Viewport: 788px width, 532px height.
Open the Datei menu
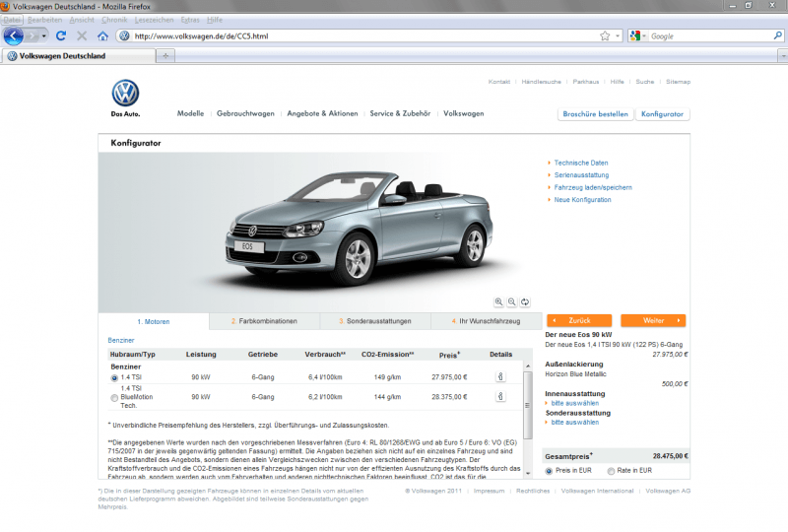click(12, 20)
